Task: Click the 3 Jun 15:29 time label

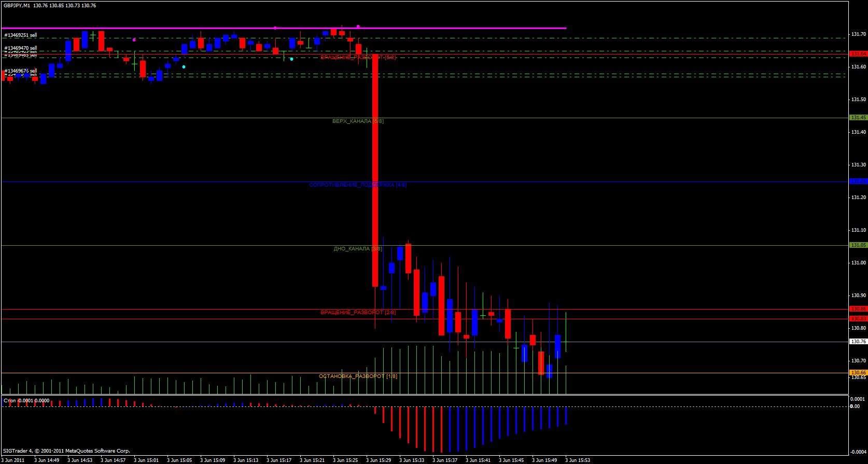Action: click(379, 460)
